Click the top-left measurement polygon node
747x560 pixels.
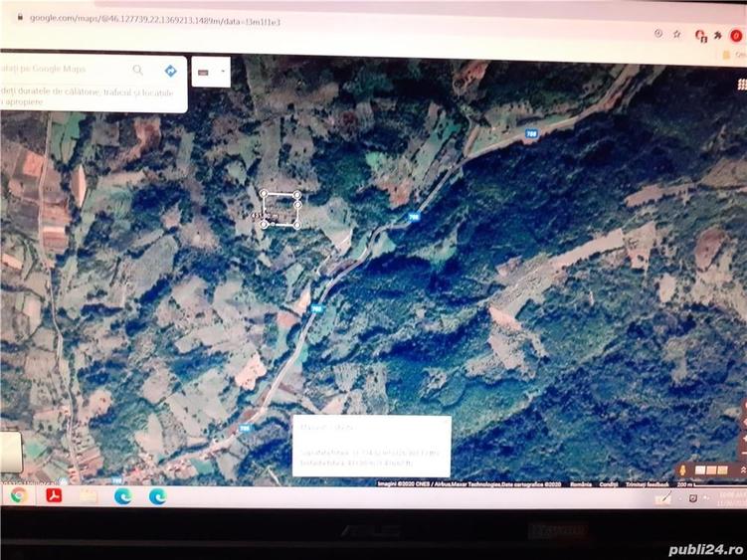click(x=264, y=194)
